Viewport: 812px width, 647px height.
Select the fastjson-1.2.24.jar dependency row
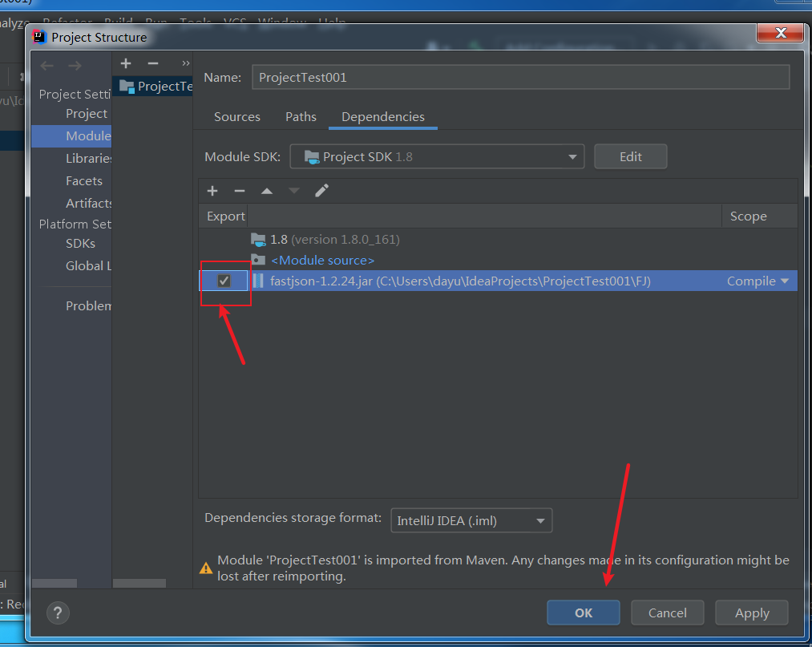[498, 281]
